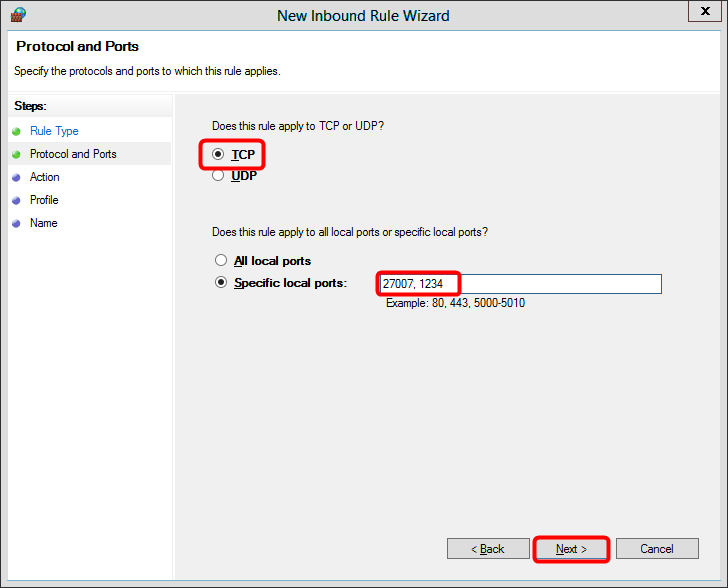Choose Specific local ports option

click(x=221, y=282)
